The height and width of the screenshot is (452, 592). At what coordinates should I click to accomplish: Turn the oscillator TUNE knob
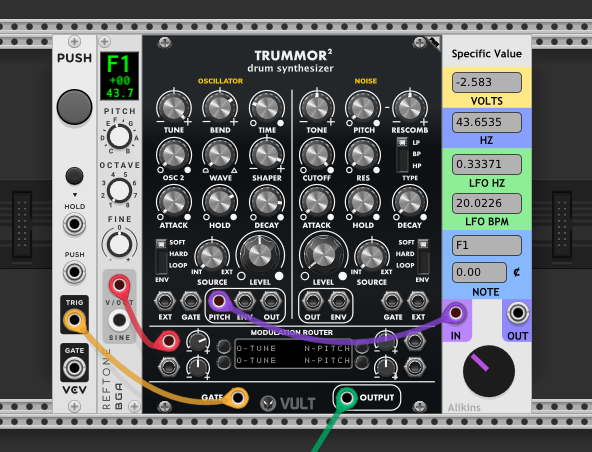(x=174, y=107)
